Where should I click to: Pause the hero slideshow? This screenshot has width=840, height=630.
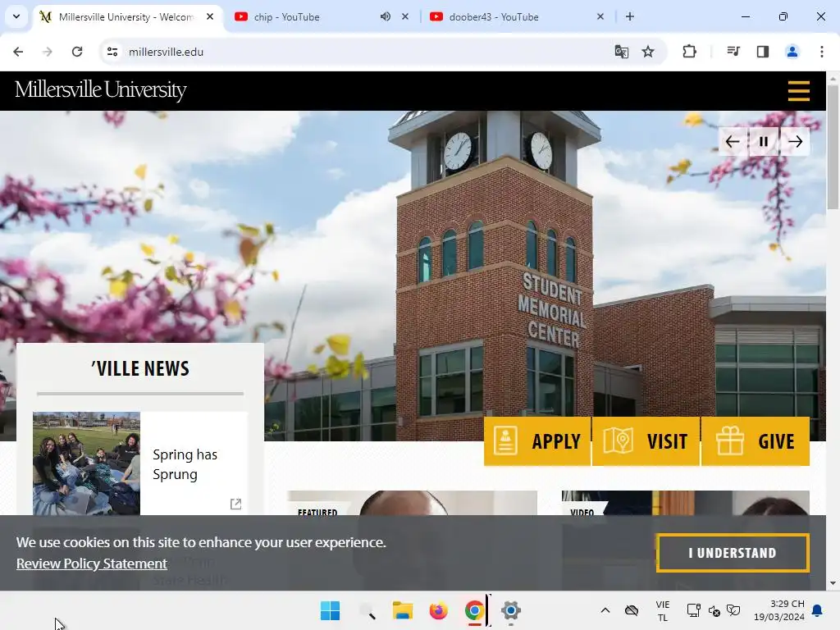pyautogui.click(x=764, y=141)
